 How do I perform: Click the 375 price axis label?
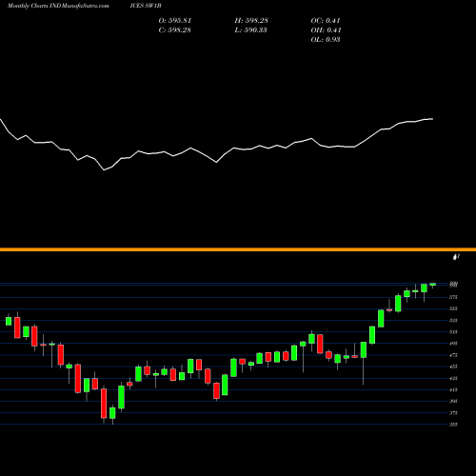453,413
